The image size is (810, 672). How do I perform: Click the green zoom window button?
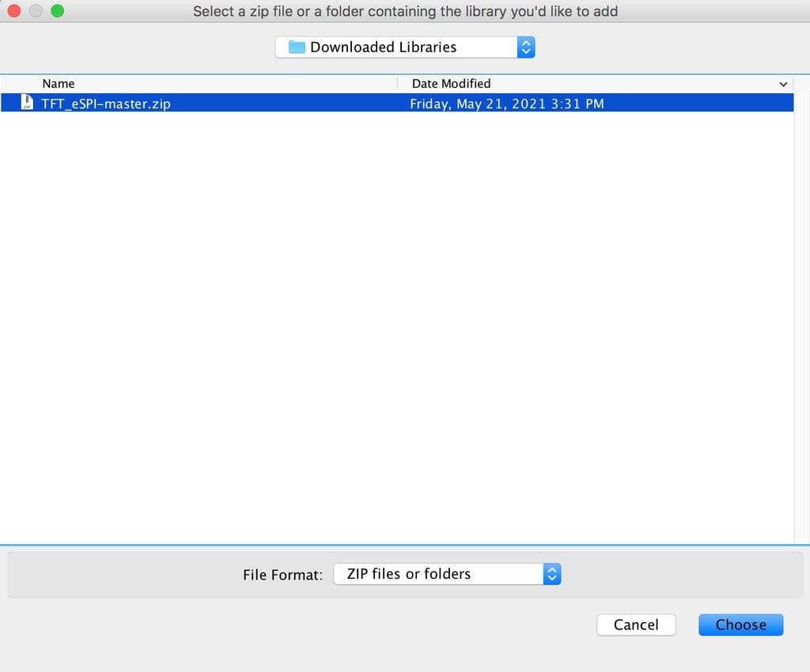pyautogui.click(x=57, y=11)
